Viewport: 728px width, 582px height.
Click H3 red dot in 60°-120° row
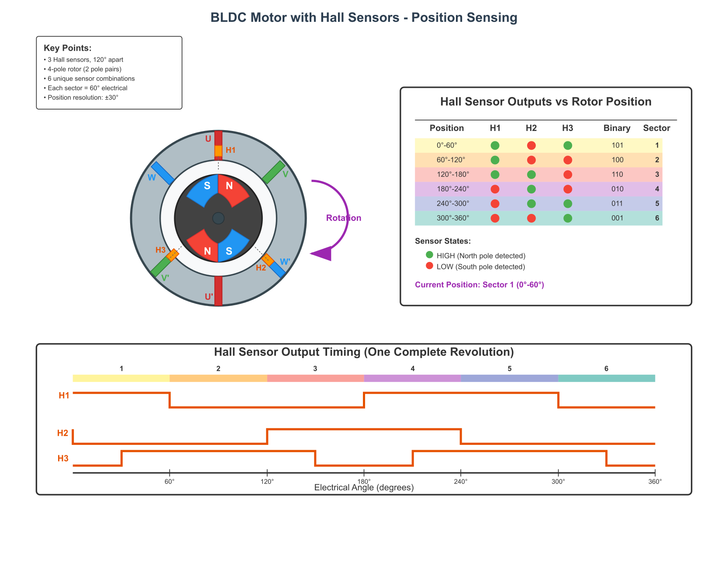[x=568, y=160]
